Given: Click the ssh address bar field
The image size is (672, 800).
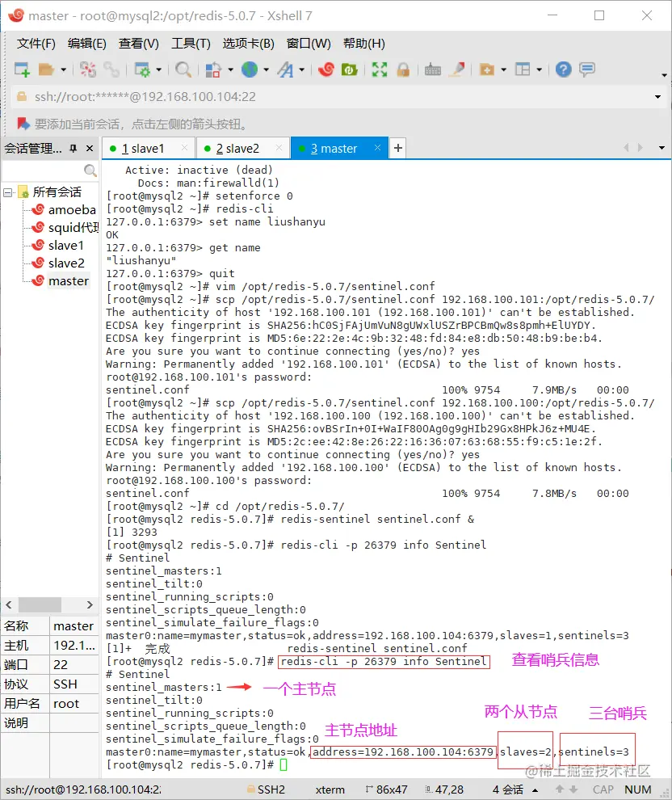Looking at the screenshot, I should 331,97.
